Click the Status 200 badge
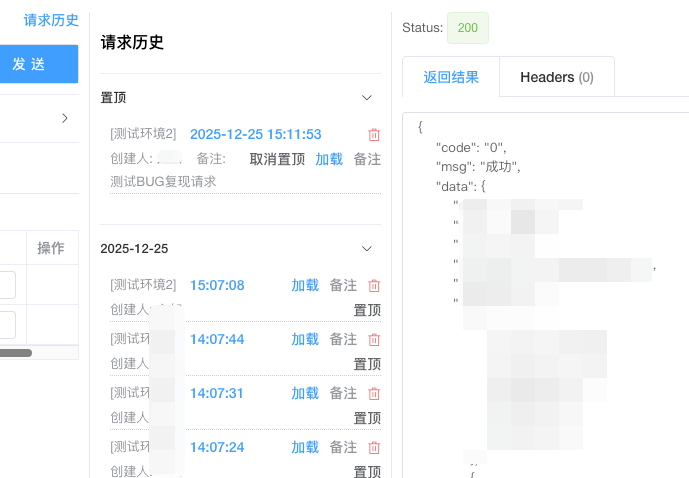The image size is (689, 478). [467, 28]
